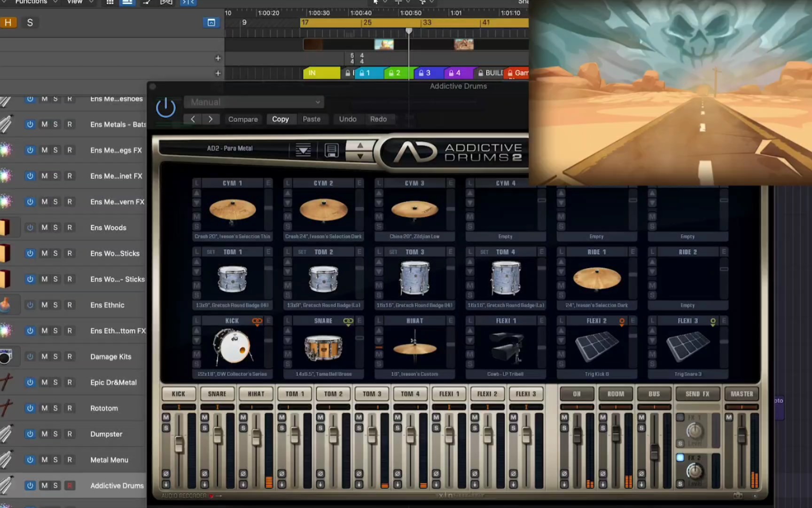Viewport: 812px width, 508px height.
Task: Select the HIHAT image
Action: [414, 347]
